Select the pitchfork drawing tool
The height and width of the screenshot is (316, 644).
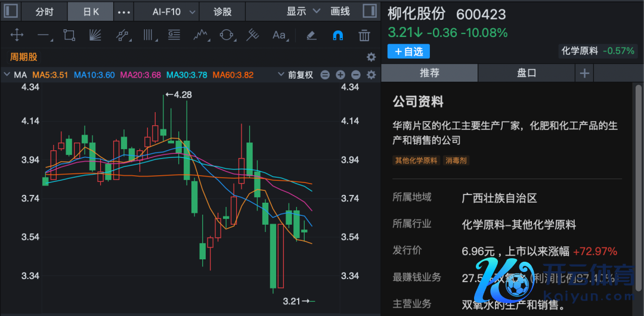click(253, 35)
